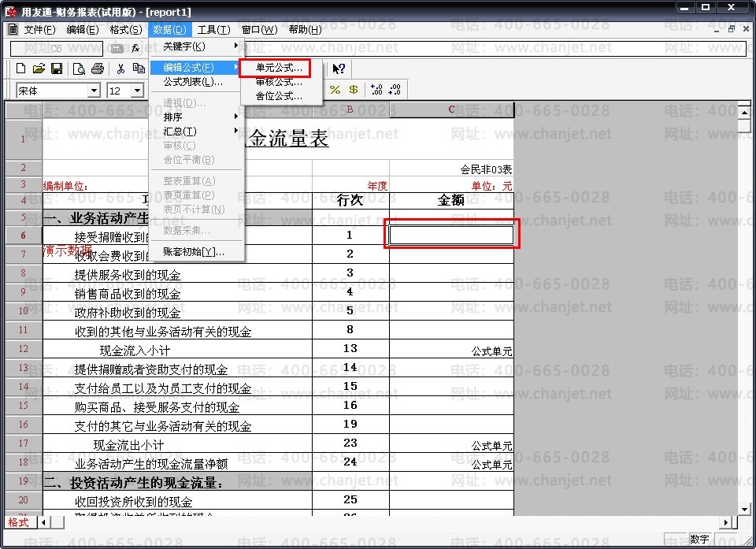This screenshot has width=756, height=549.
Task: Open the 窗口(W) menu
Action: point(259,29)
